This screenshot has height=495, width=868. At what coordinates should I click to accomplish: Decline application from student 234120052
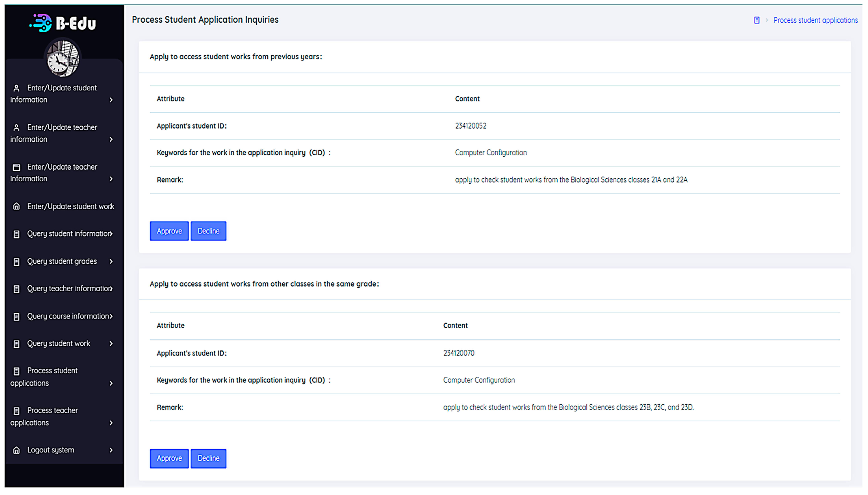pyautogui.click(x=208, y=231)
